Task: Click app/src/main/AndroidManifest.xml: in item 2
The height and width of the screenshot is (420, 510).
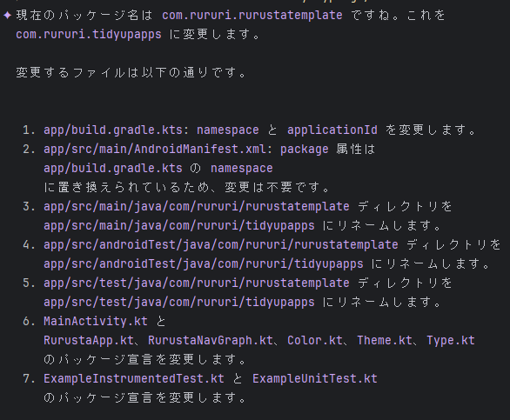Action: point(158,150)
